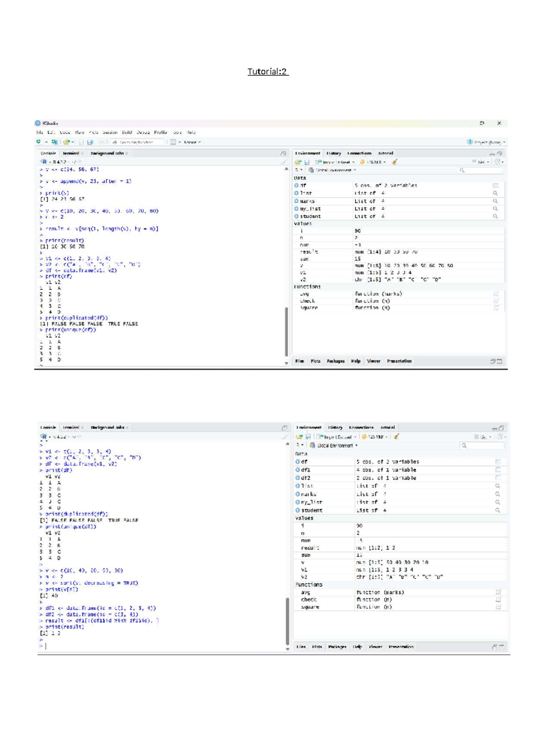Click save workspace icon in the upper Environment pane
This screenshot has height=756, width=535.
pos(307,162)
